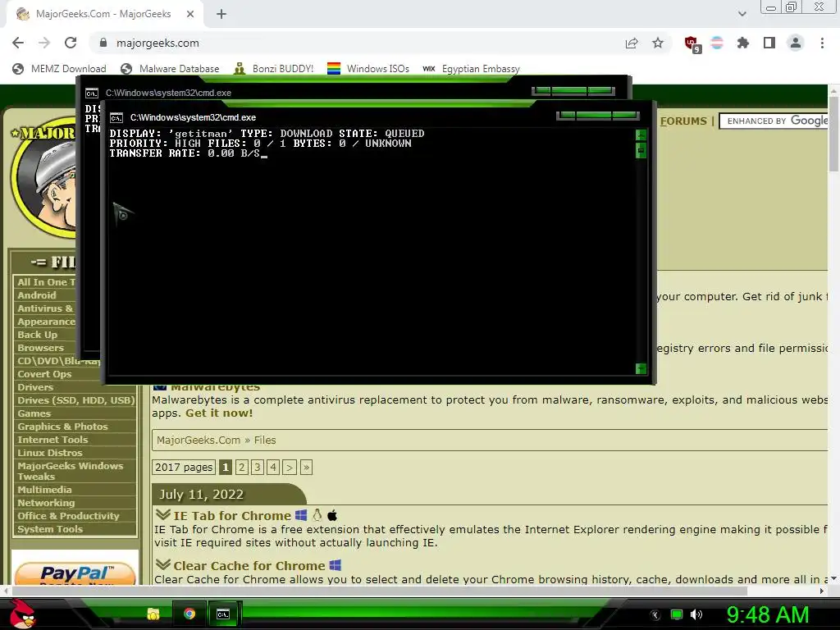Click front cmd.exe window title icon
The height and width of the screenshot is (630, 840).
pos(116,118)
